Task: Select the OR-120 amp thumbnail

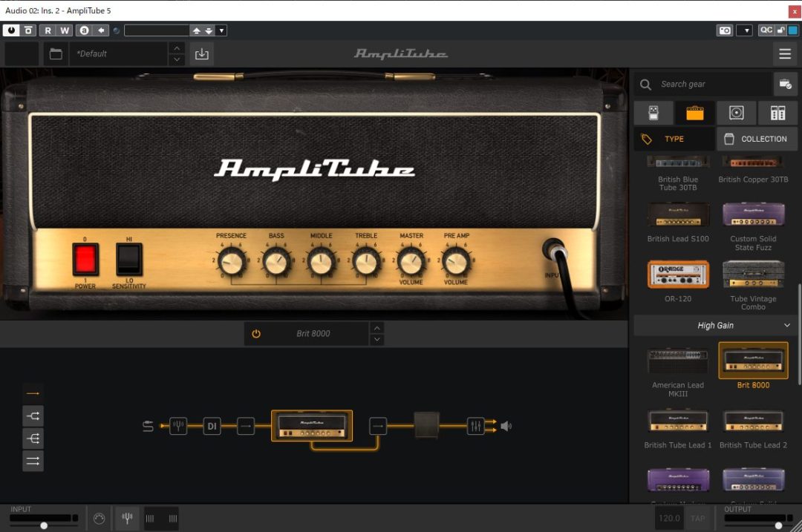Action: click(678, 275)
